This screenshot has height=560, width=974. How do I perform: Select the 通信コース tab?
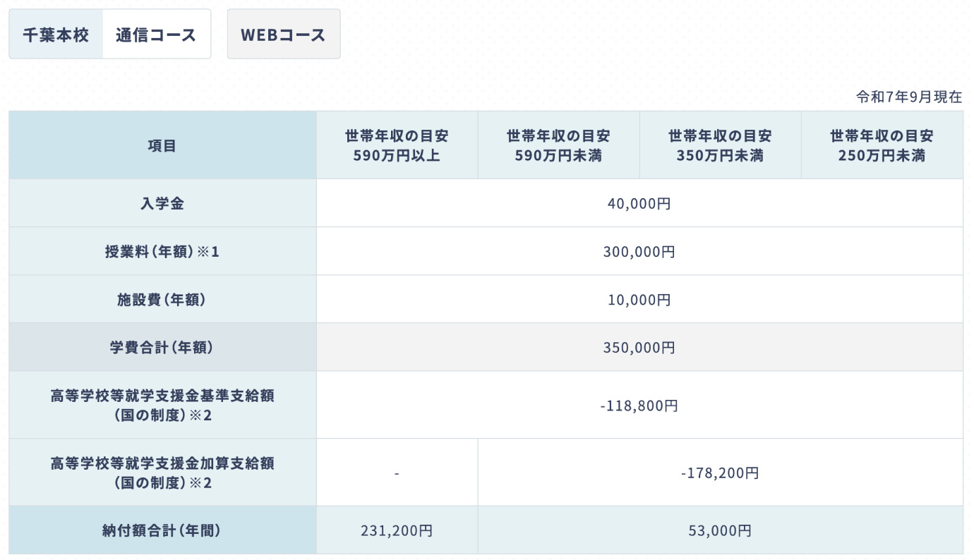point(156,35)
